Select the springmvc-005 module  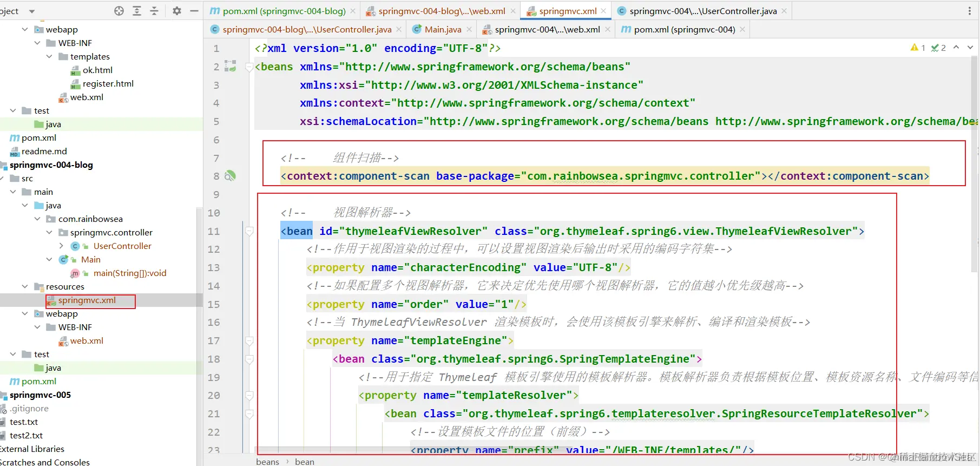(x=40, y=395)
